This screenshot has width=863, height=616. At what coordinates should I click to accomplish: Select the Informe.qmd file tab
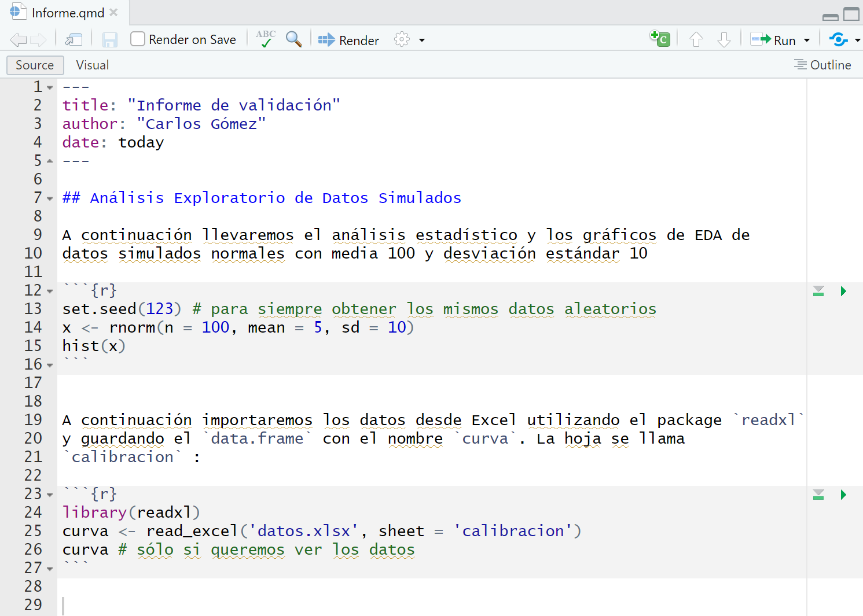click(67, 13)
